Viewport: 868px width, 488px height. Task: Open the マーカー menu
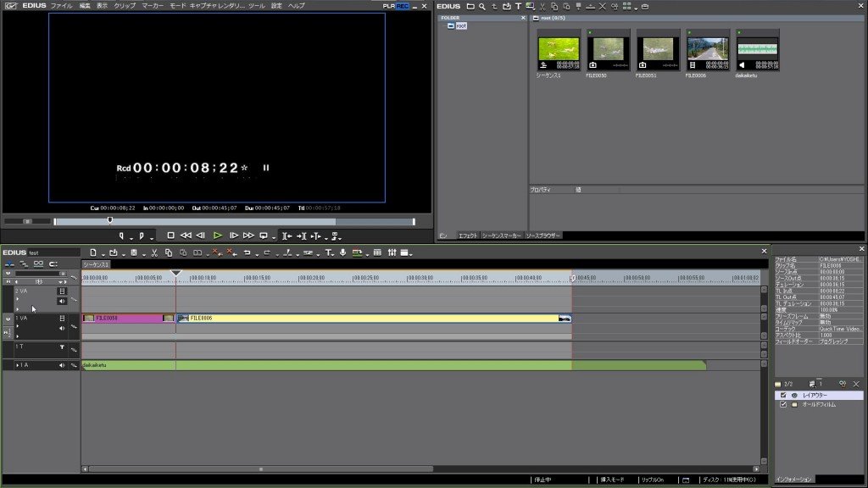[x=153, y=6]
